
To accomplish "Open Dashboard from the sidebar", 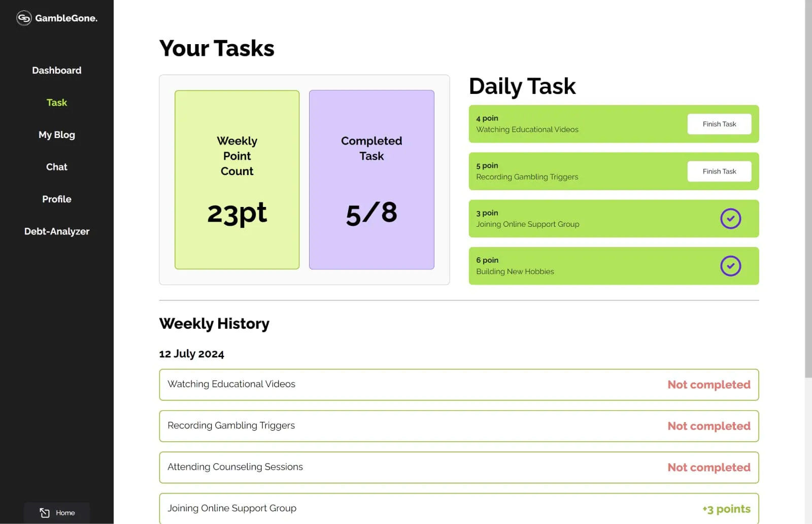I will click(x=56, y=70).
